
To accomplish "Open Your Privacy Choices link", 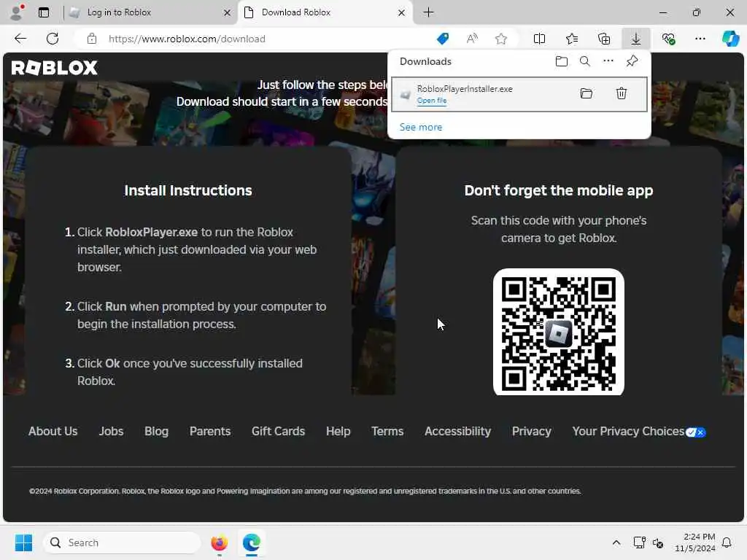I will pos(639,432).
